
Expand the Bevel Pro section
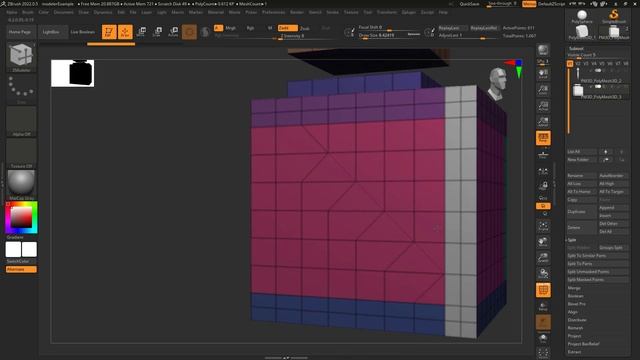pyautogui.click(x=576, y=304)
